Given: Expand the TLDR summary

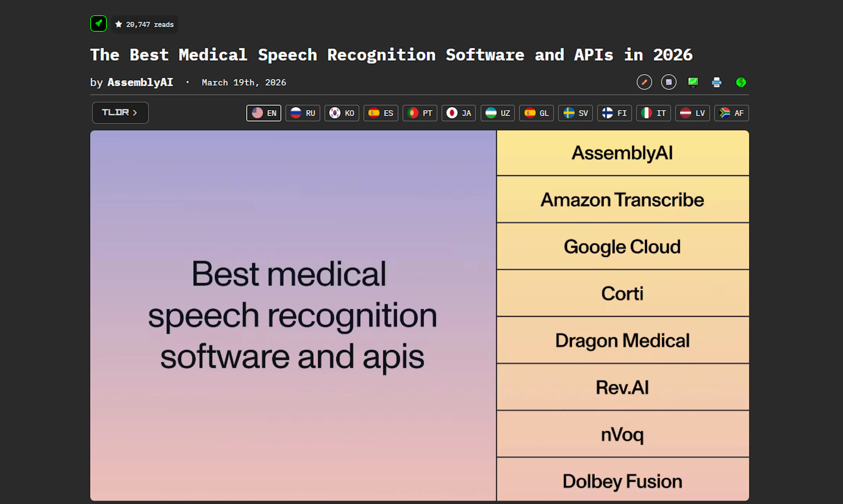Looking at the screenshot, I should click(120, 113).
